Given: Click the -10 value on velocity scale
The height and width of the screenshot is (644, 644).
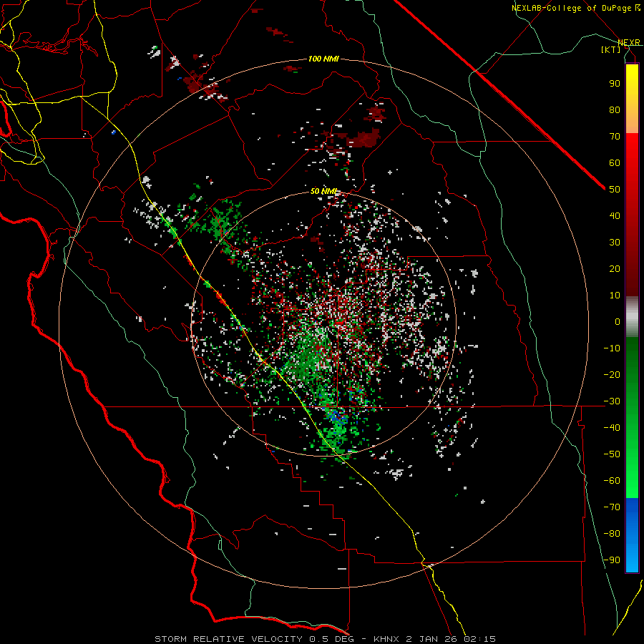Looking at the screenshot, I should pos(612,348).
